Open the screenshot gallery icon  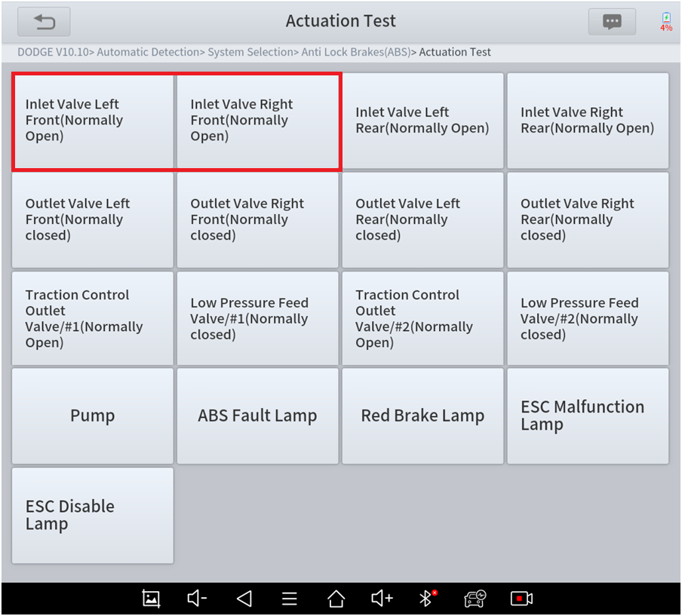point(152,599)
